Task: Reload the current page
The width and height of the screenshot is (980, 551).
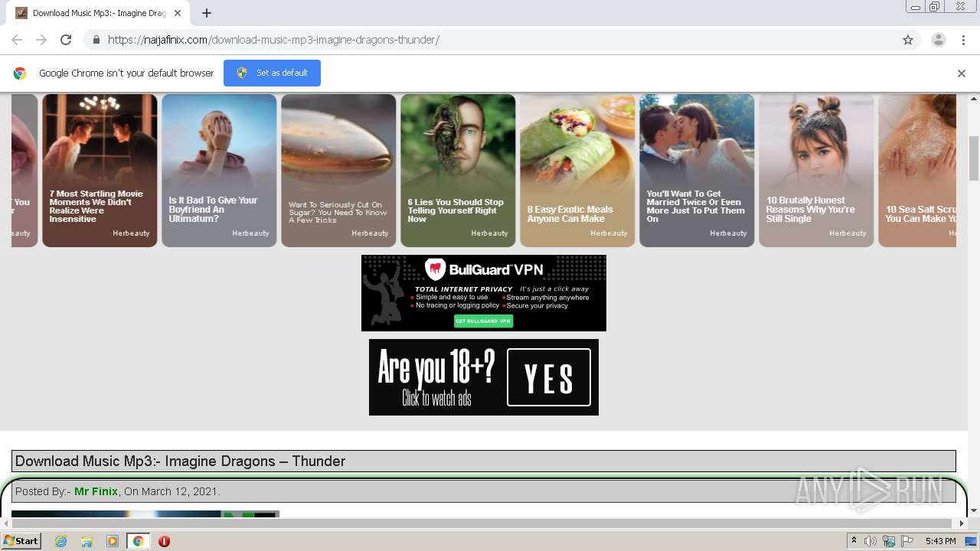Action: 66,40
